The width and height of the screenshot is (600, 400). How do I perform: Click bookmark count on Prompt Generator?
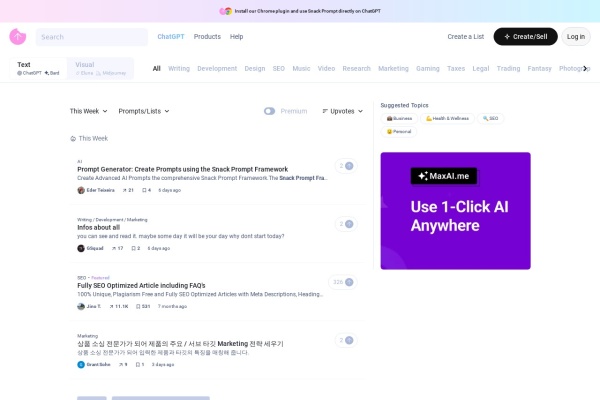[x=147, y=190]
